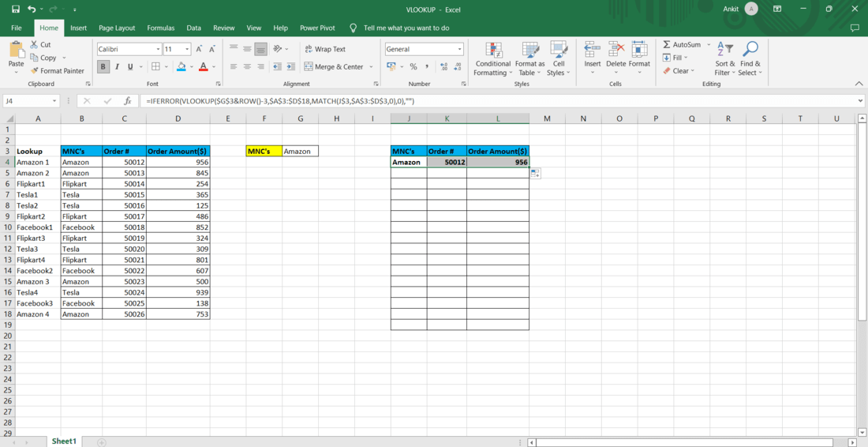Expand the formula bar
The image size is (868, 447).
859,101
